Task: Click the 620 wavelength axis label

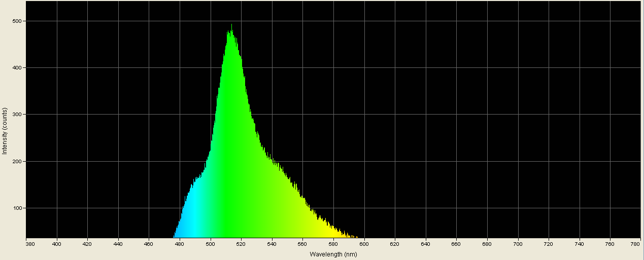Action: pos(395,244)
